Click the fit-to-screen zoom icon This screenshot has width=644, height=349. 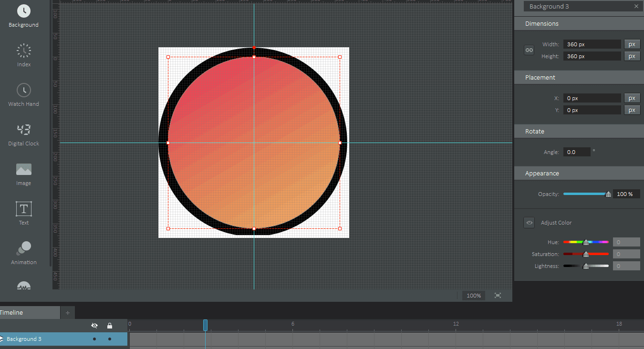click(498, 296)
